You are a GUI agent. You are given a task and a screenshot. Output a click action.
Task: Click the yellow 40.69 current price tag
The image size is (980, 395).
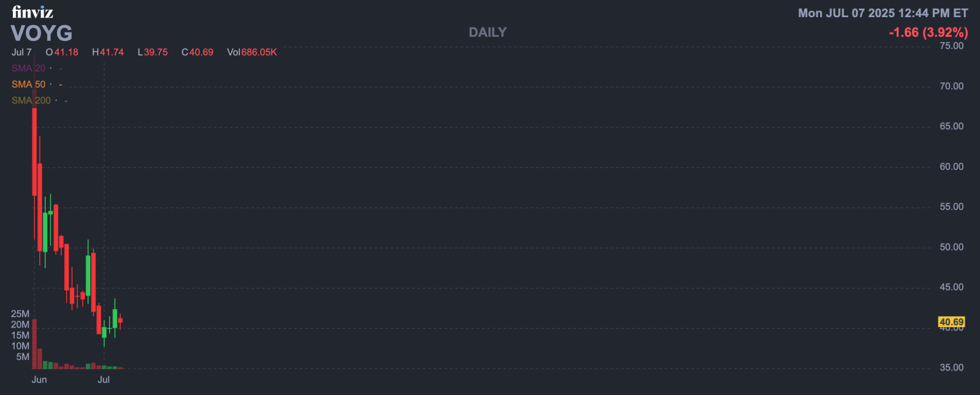point(951,322)
